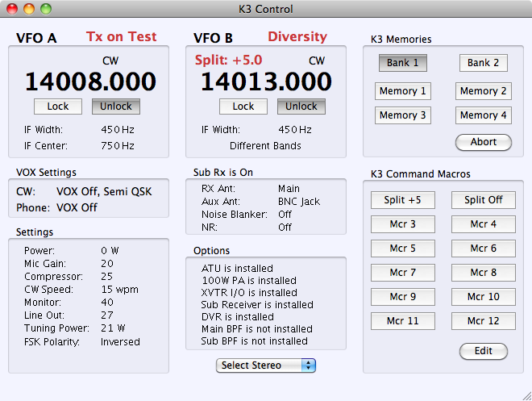Click the Abort button in K3 Memories

tap(484, 142)
